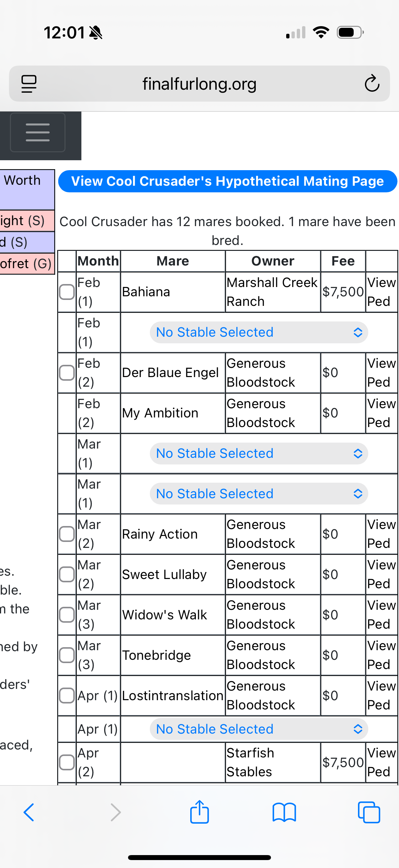The image size is (399, 868).
Task: Expand the Apr (1) stable selector
Action: (x=259, y=729)
